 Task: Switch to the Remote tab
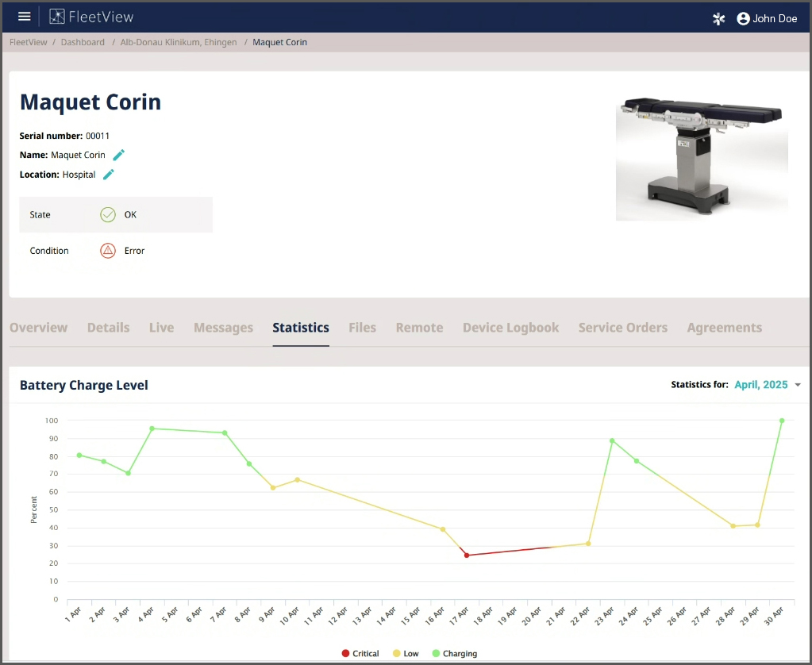419,328
